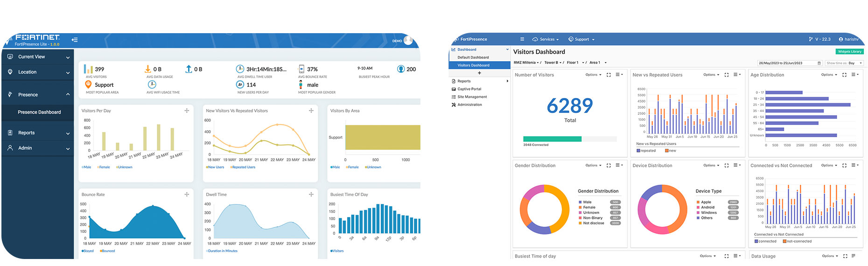Open the hamburger menu beside FortiPresence logo
Viewport: 868px width, 266px height.
[522, 39]
